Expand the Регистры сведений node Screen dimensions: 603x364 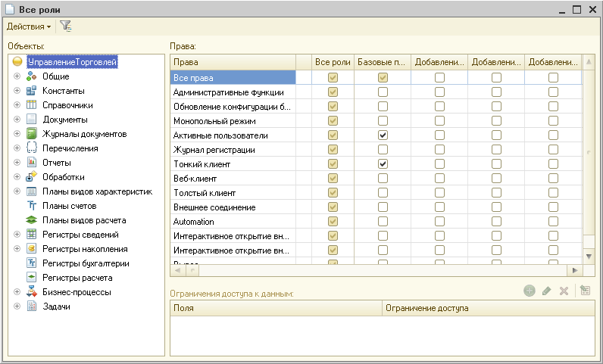(x=17, y=235)
